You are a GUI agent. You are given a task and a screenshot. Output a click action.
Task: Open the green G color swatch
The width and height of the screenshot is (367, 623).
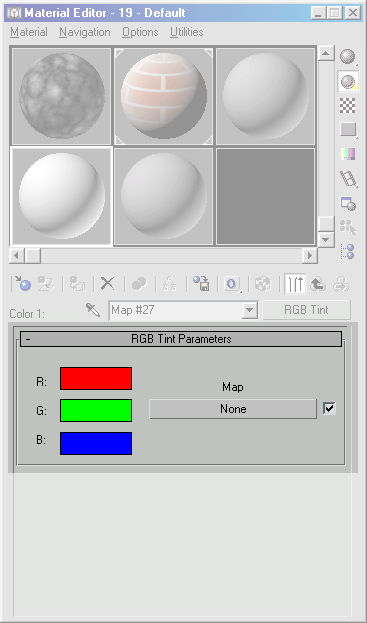click(96, 410)
